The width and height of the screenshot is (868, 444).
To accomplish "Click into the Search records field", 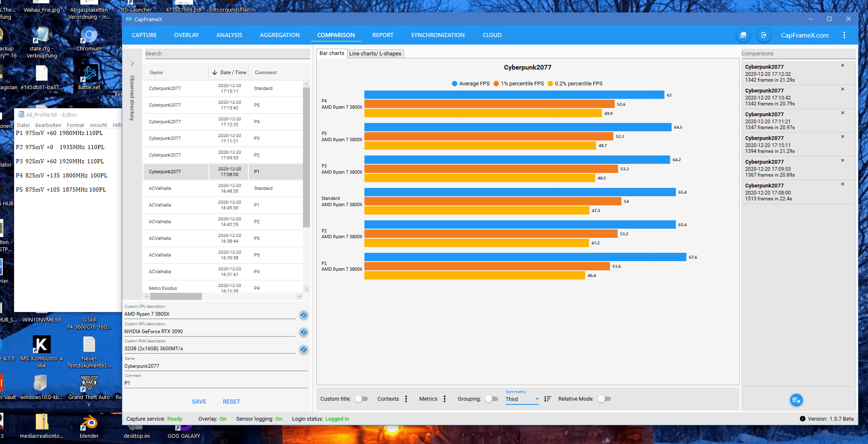I will pyautogui.click(x=227, y=54).
